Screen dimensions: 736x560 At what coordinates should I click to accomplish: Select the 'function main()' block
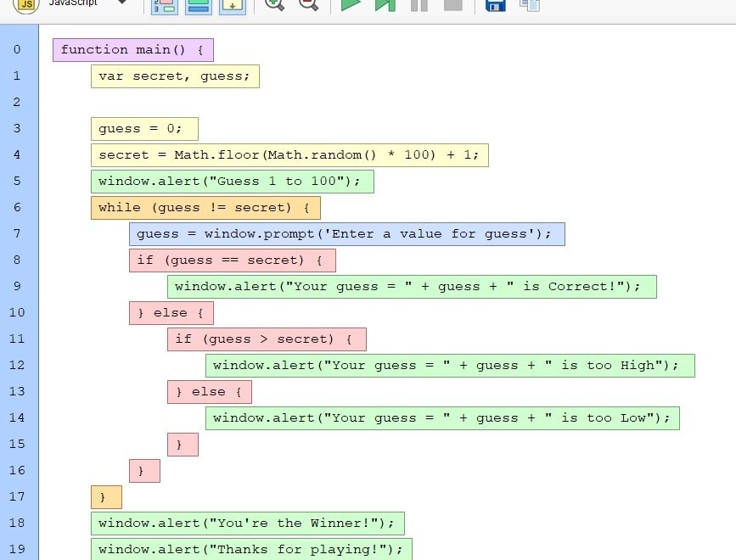[x=132, y=50]
